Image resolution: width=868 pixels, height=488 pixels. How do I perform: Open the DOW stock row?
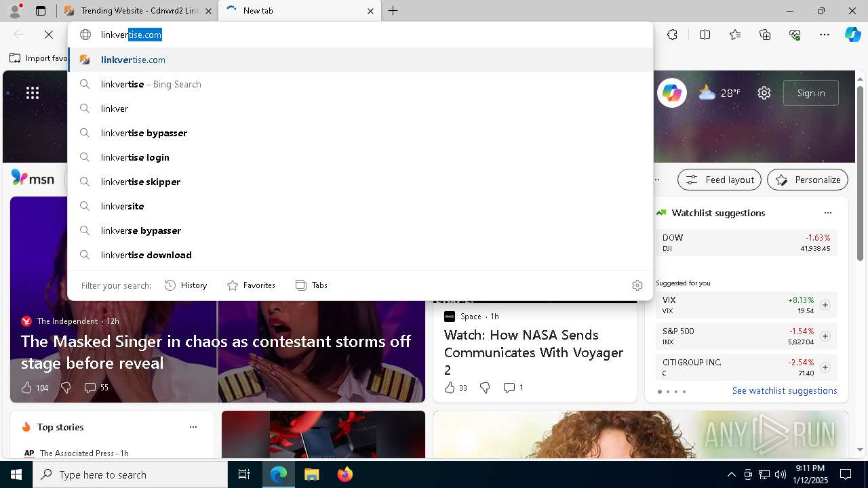coord(746,243)
